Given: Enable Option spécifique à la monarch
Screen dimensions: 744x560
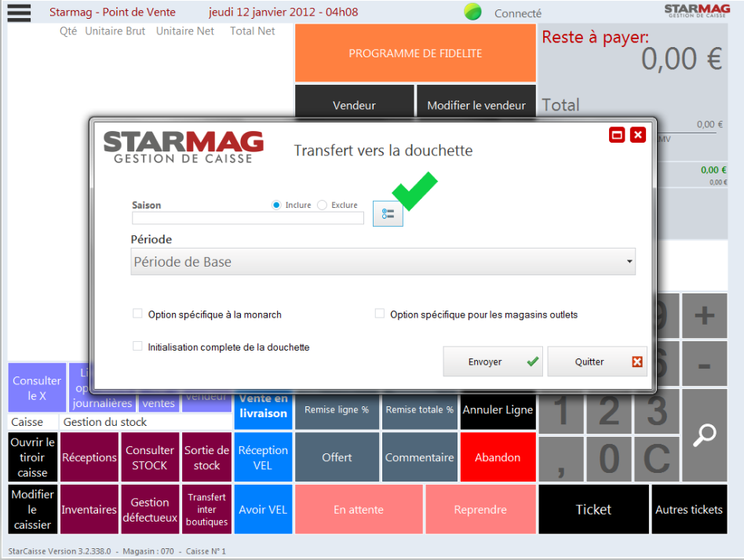Looking at the screenshot, I should [137, 314].
